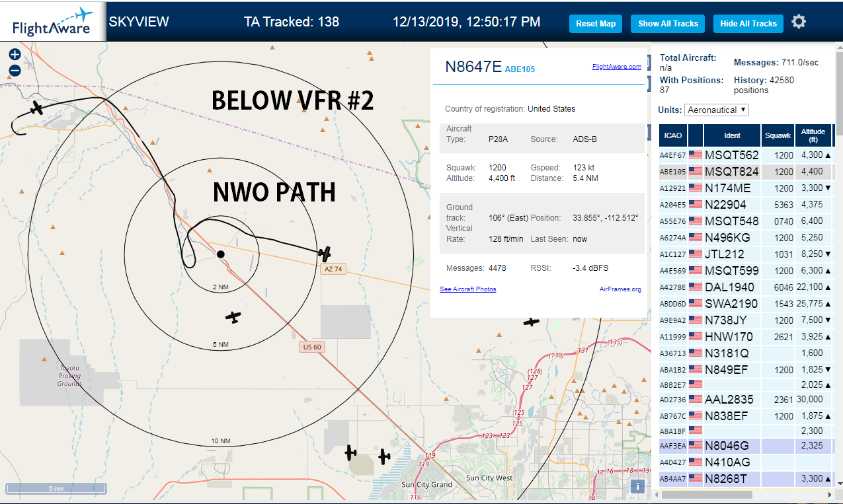Open the Units Aeronautical dropdown
This screenshot has height=504, width=843.
(x=717, y=110)
